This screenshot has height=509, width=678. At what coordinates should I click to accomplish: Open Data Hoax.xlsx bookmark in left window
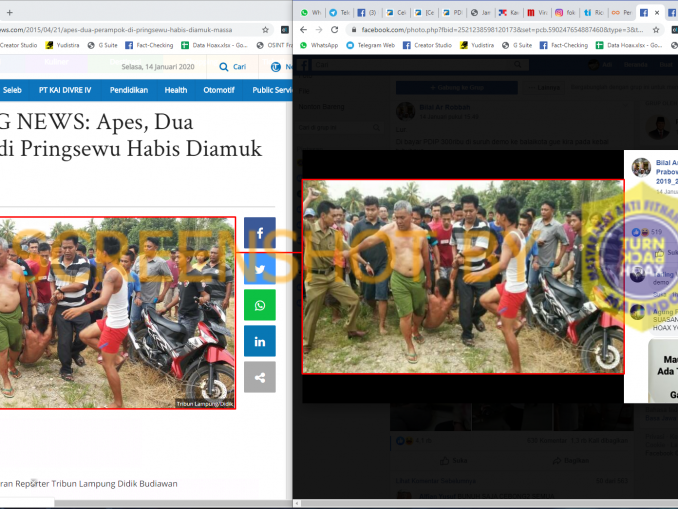[x=214, y=45]
